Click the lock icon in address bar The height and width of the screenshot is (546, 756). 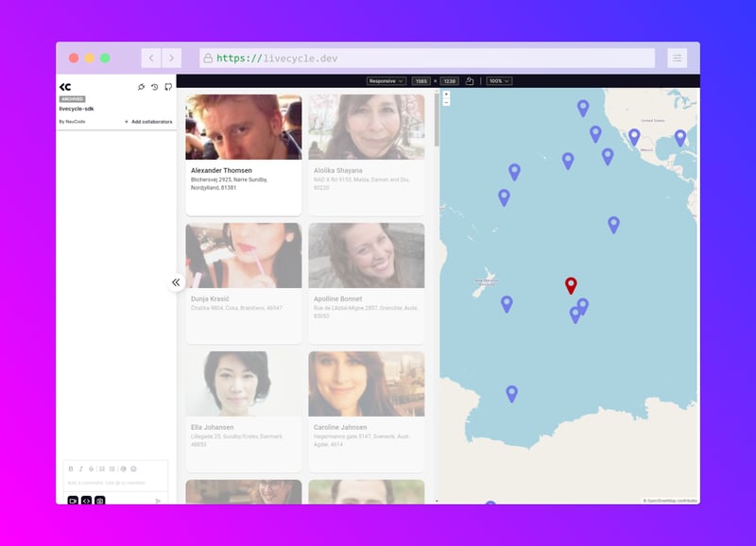point(208,59)
